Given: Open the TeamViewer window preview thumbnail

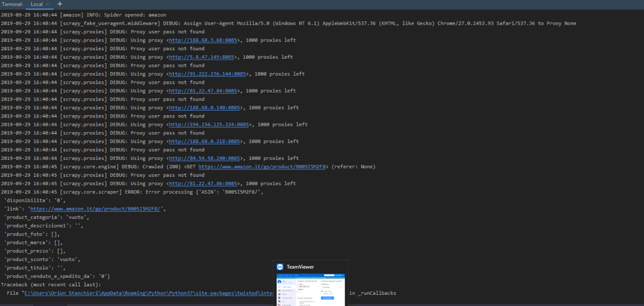Looking at the screenshot, I should coord(310,289).
